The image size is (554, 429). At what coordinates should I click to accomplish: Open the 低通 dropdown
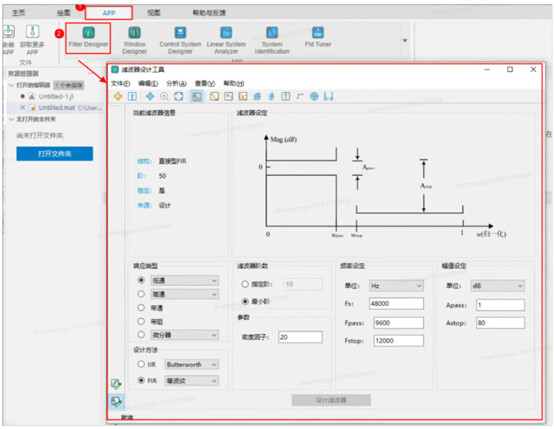[184, 280]
